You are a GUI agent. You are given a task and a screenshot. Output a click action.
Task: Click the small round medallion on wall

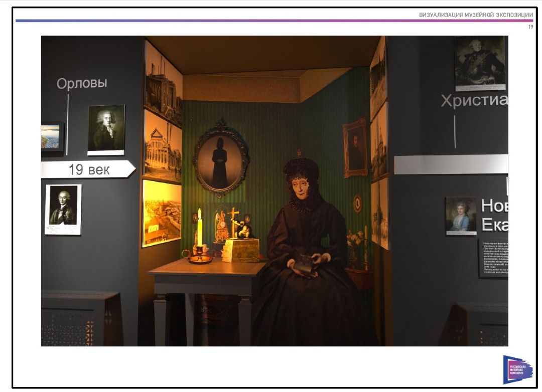point(358,204)
